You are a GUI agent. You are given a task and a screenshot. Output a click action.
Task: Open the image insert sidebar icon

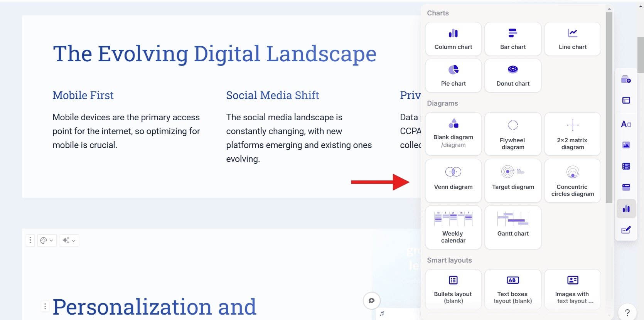coord(626,145)
